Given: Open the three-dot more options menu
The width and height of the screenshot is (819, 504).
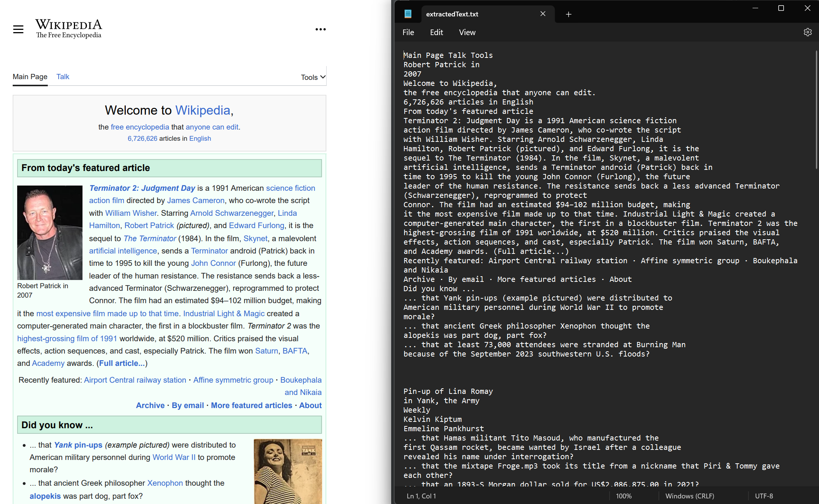Looking at the screenshot, I should 320,29.
